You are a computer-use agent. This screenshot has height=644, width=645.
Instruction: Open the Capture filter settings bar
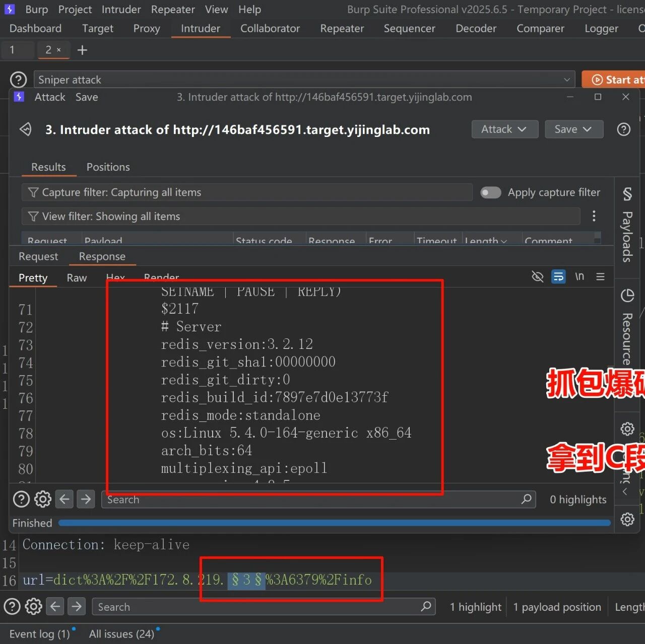[247, 192]
